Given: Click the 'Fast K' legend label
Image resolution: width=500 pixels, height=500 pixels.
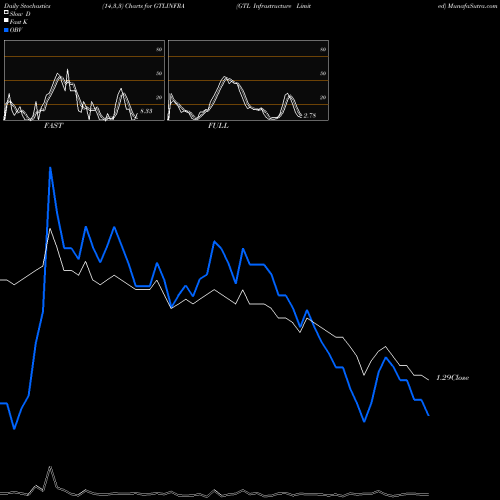Looking at the screenshot, I should click(19, 22).
